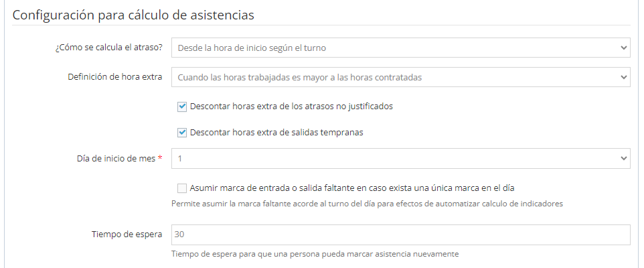
Task: Click the chevron arrow on the day-of-month select
Action: (x=624, y=159)
